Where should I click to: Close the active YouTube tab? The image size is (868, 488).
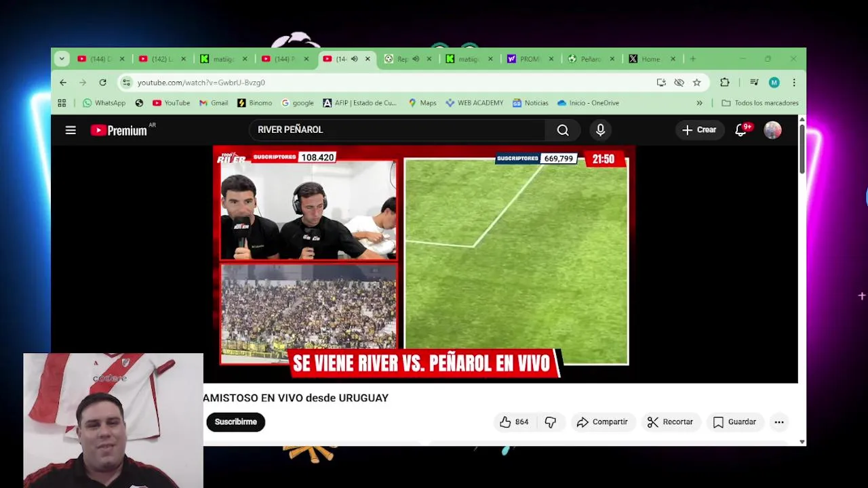point(368,59)
